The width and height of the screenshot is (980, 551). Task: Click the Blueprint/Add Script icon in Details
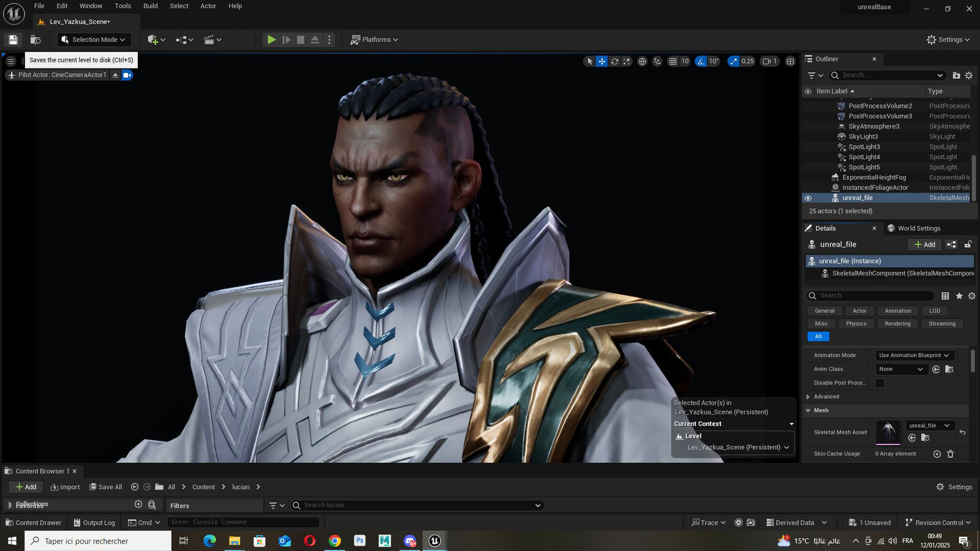[x=951, y=245]
